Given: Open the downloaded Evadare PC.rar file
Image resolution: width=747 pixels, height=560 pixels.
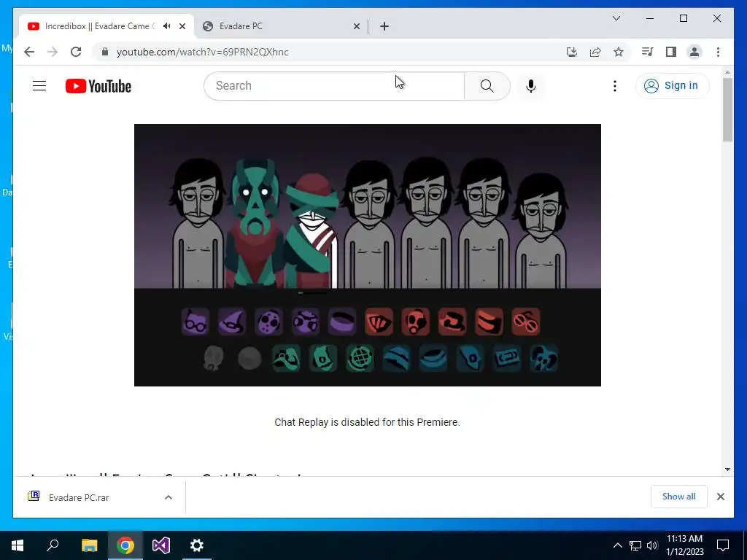Looking at the screenshot, I should 79,497.
